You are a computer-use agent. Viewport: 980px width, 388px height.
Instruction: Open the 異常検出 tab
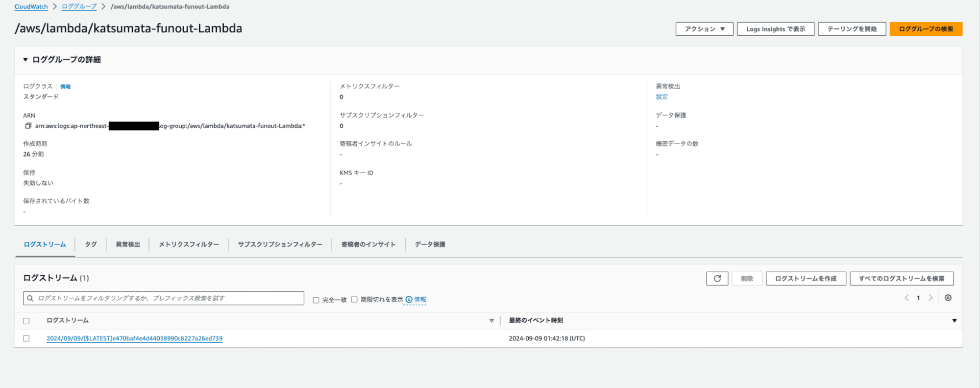[x=128, y=244]
